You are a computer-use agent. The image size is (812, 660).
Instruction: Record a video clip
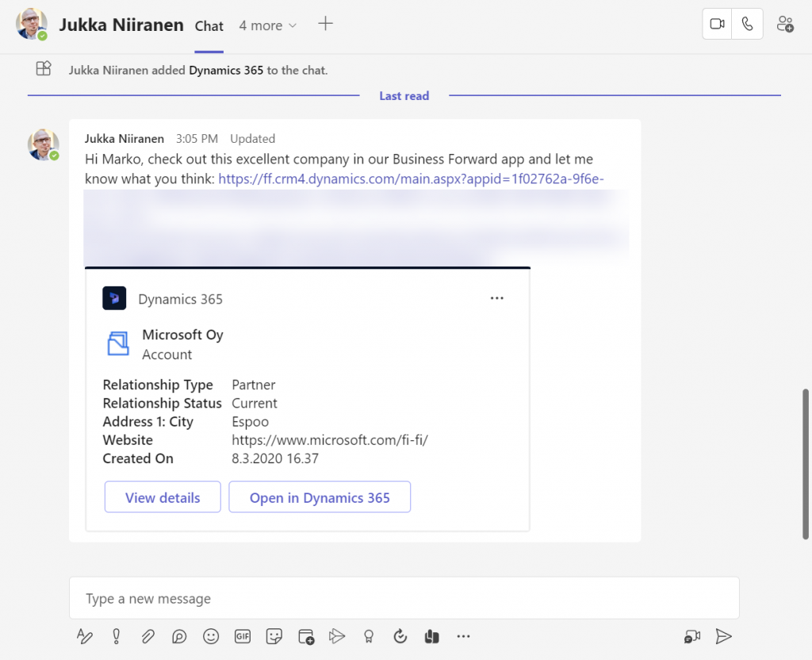pyautogui.click(x=692, y=636)
